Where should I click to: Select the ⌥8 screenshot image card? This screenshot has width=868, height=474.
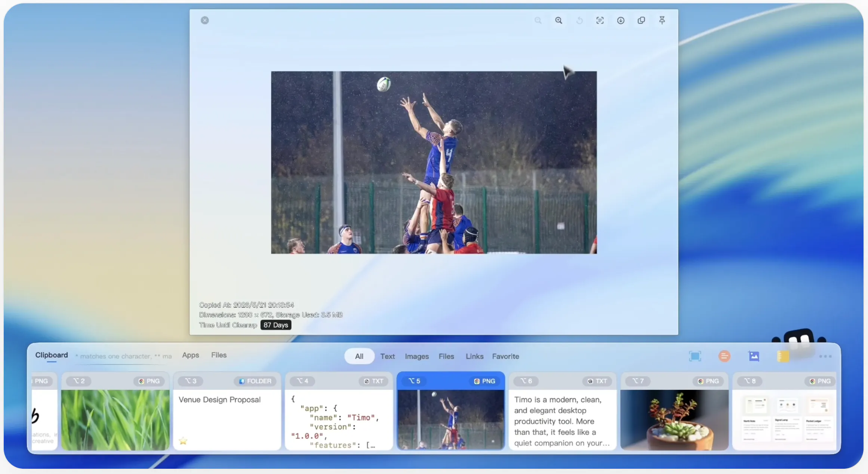tap(784, 411)
